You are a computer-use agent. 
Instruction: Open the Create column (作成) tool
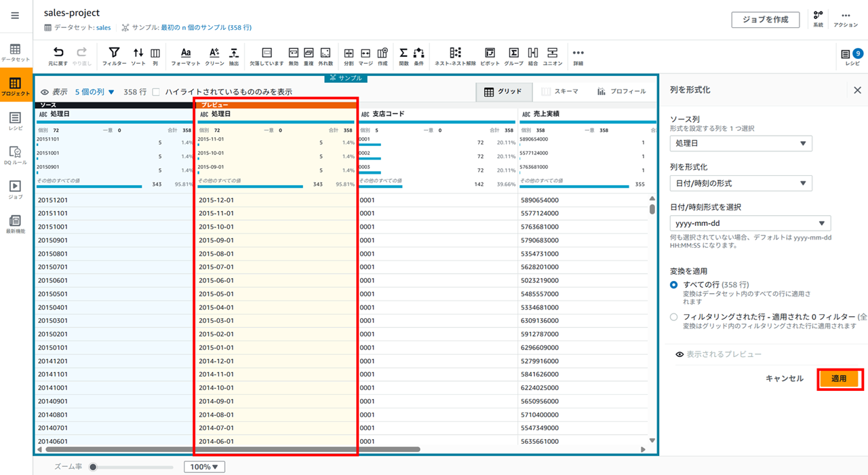click(x=382, y=56)
